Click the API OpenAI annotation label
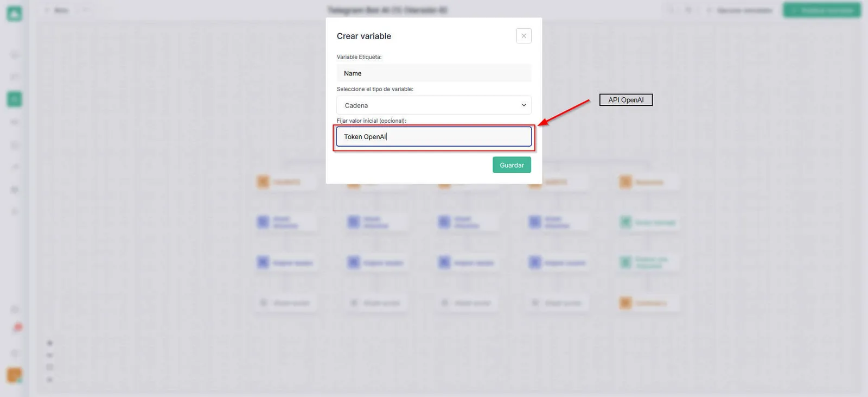The image size is (868, 397). click(626, 100)
